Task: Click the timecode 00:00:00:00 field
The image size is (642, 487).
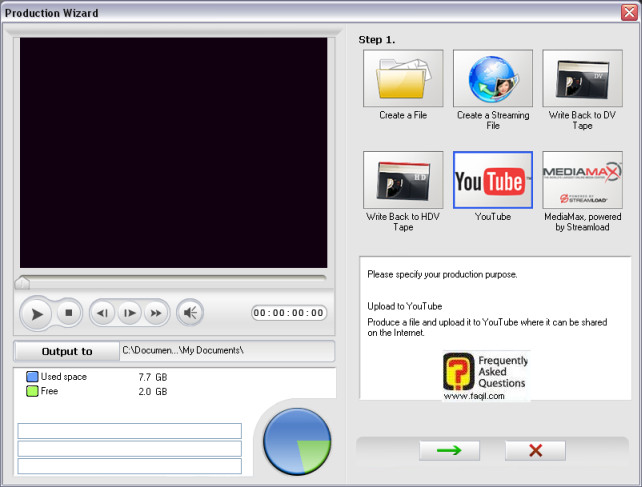Action: click(289, 313)
